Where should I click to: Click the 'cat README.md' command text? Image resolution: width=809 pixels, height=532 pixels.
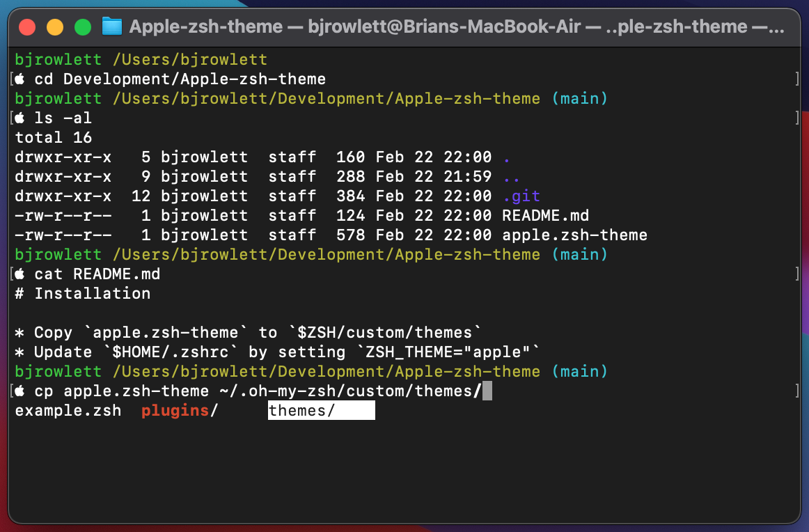[x=97, y=274]
